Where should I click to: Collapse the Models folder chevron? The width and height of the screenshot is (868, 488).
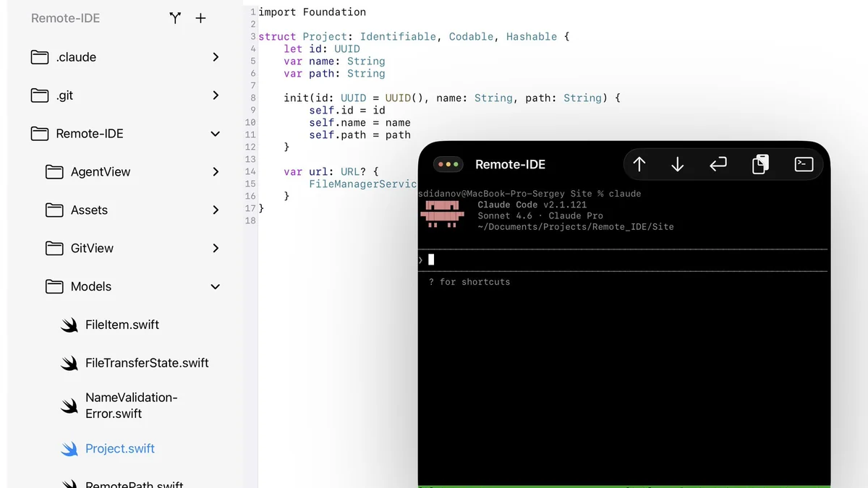[215, 287]
